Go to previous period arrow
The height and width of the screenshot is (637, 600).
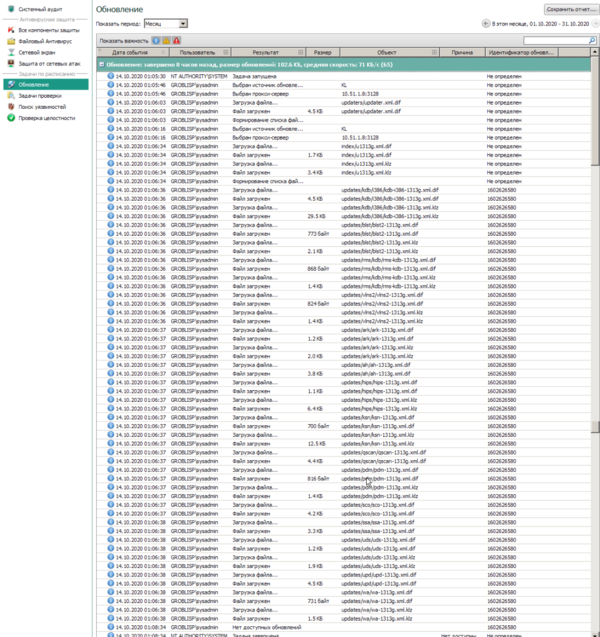pyautogui.click(x=487, y=22)
